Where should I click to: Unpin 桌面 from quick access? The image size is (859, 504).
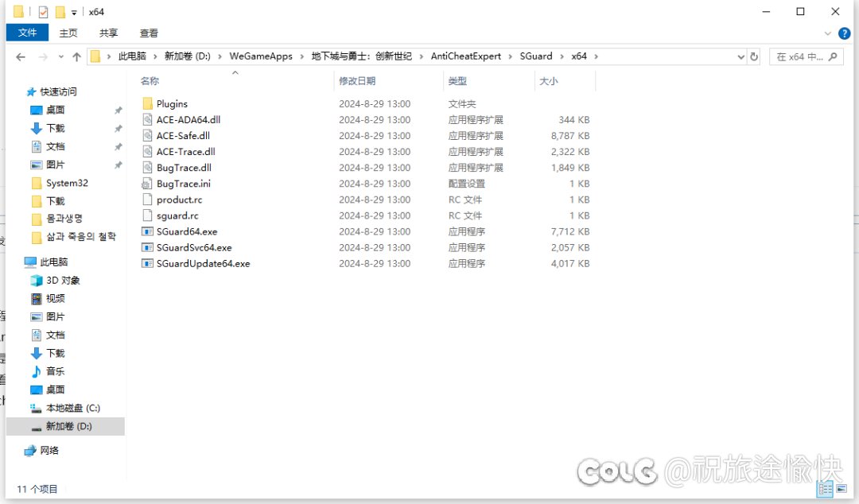pyautogui.click(x=118, y=110)
